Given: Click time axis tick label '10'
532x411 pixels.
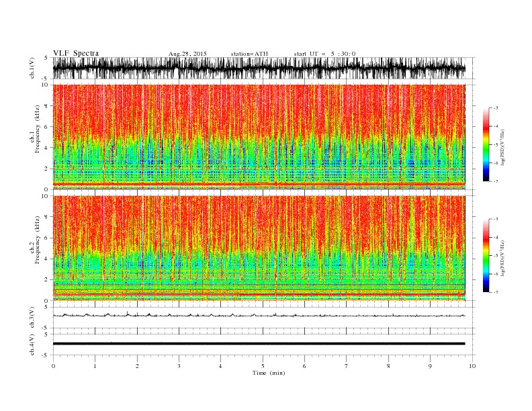Looking at the screenshot, I should click(472, 366).
